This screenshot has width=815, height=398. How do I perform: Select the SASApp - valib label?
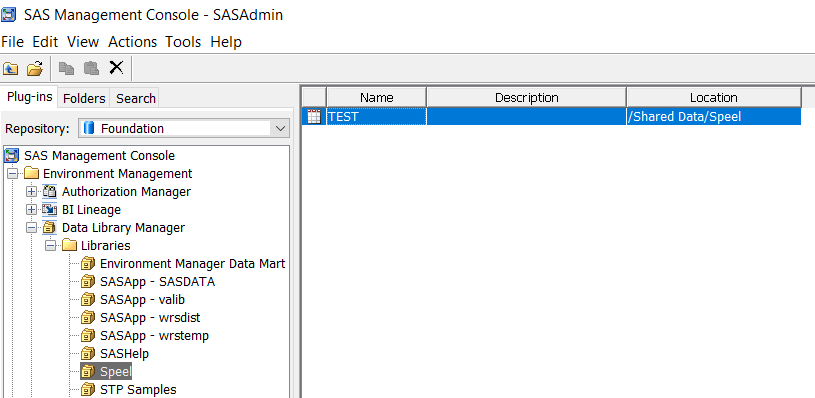(142, 300)
